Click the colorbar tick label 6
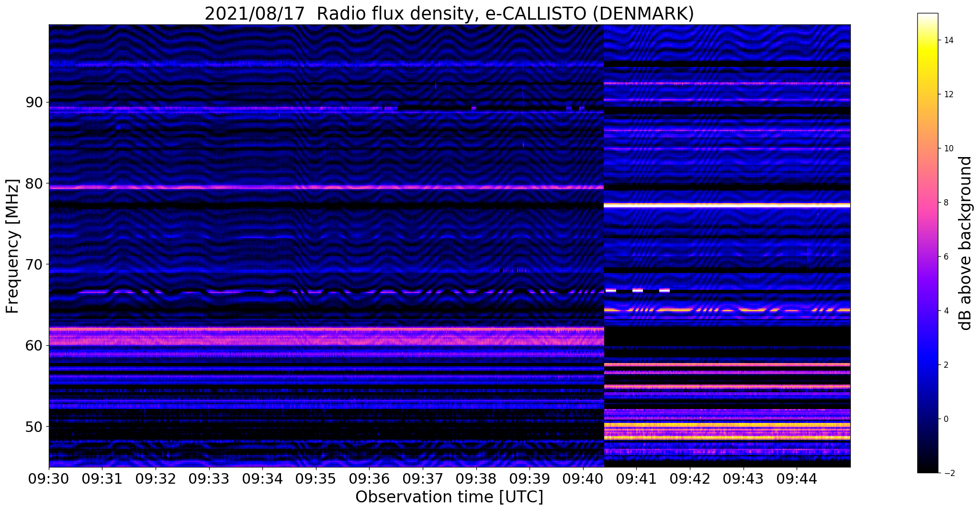980x511 pixels. (945, 257)
